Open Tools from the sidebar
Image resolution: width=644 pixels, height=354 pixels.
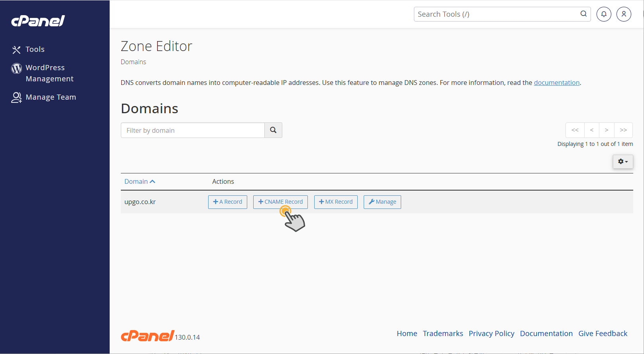point(28,49)
